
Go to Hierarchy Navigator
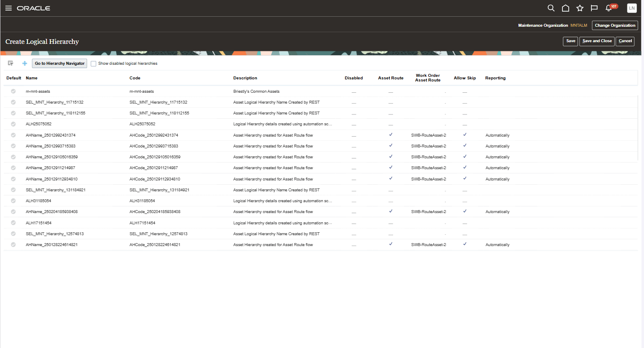(59, 63)
